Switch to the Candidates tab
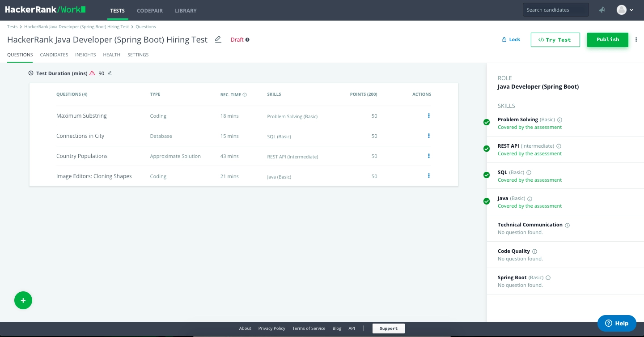Image resolution: width=644 pixels, height=337 pixels. coord(54,55)
